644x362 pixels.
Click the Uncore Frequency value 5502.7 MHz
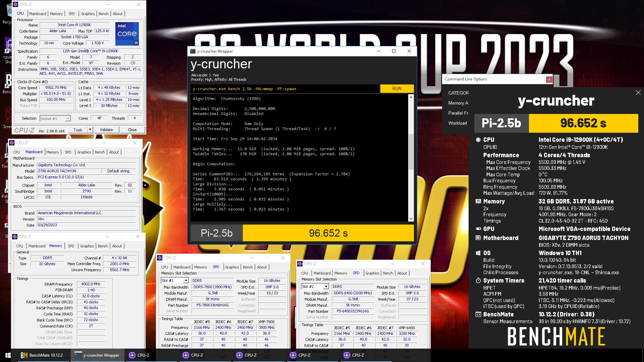point(120,270)
